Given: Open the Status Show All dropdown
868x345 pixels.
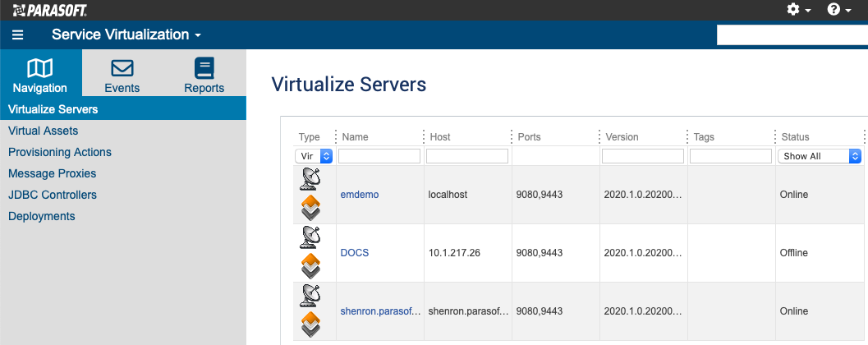Looking at the screenshot, I should click(x=820, y=156).
